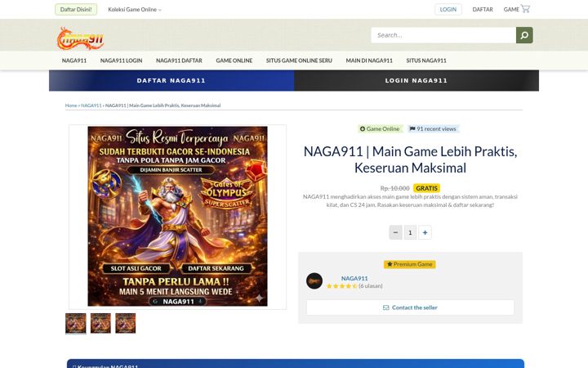The width and height of the screenshot is (588, 368).
Task: Open the (6 ulasan) reviews link
Action: coord(371,286)
